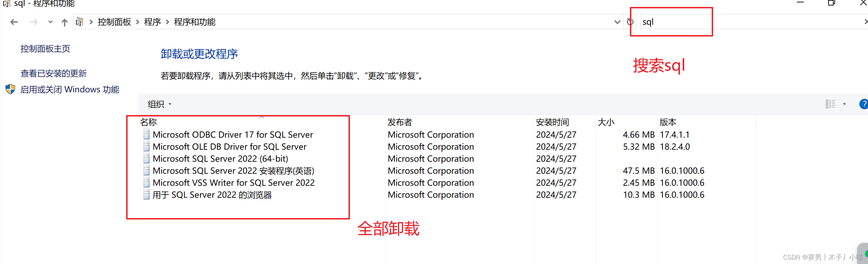Open the 组织 menu
This screenshot has height=264, width=868.
click(x=159, y=104)
